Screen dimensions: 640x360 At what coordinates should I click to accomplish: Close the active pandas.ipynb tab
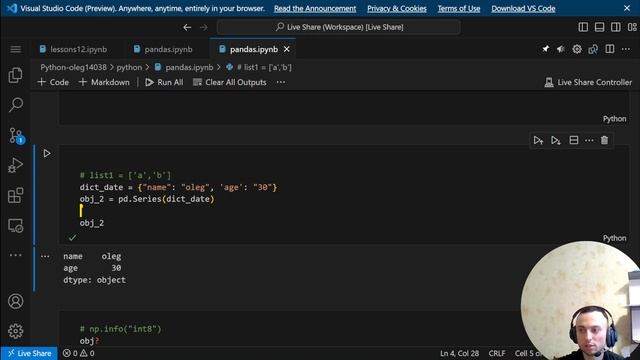287,49
